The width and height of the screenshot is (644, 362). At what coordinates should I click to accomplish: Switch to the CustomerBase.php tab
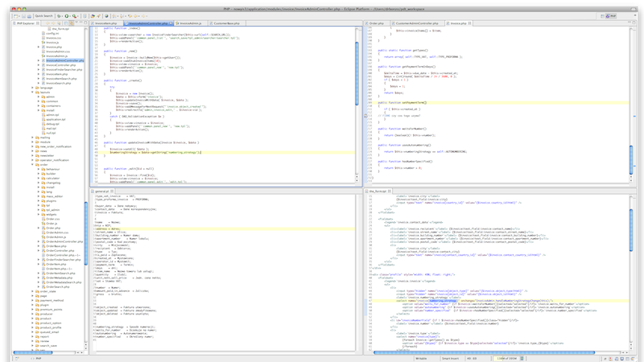(228, 24)
